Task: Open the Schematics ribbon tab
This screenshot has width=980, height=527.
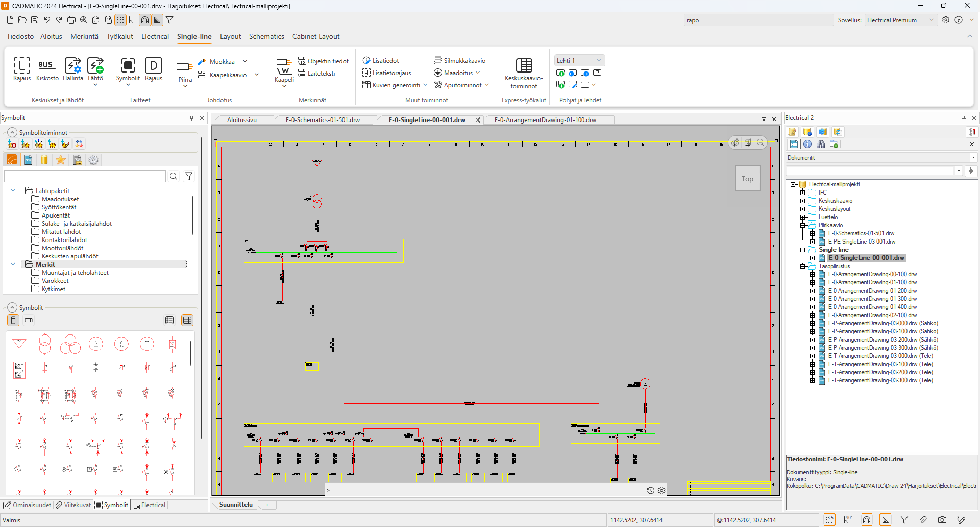Action: (x=266, y=36)
